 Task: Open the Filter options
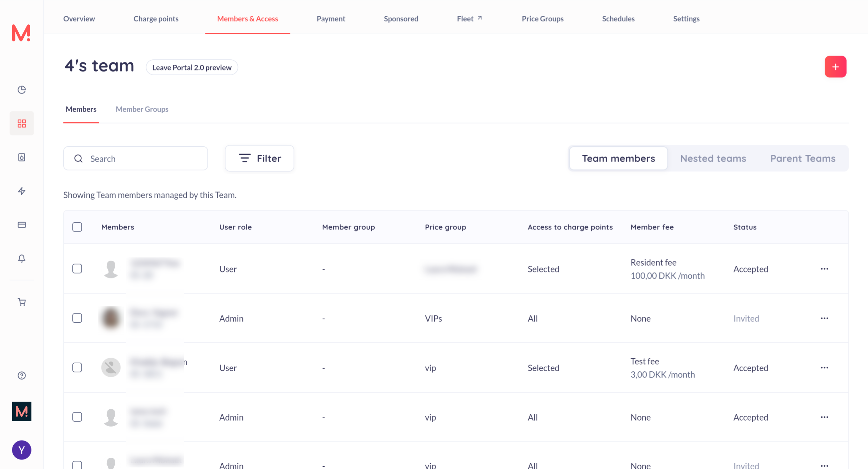point(259,158)
